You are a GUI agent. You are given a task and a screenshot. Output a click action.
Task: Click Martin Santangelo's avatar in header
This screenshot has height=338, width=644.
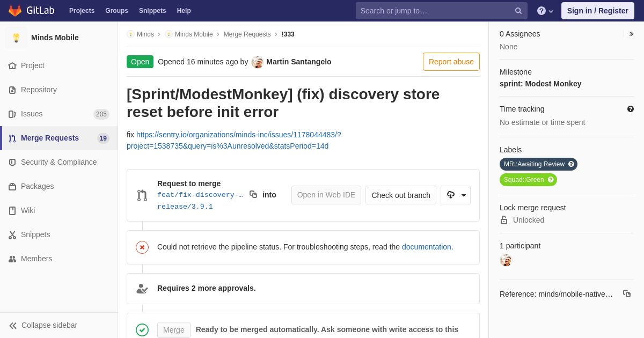point(258,62)
